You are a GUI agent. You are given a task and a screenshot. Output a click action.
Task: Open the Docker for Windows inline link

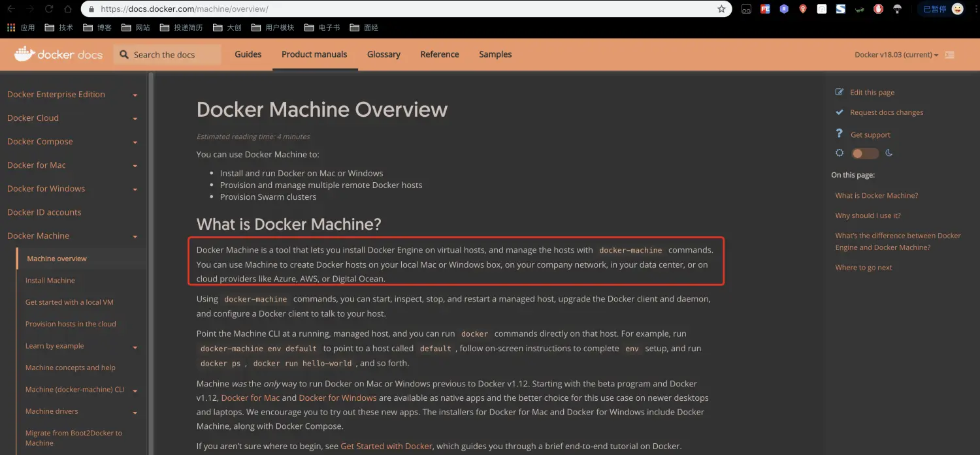pyautogui.click(x=338, y=398)
